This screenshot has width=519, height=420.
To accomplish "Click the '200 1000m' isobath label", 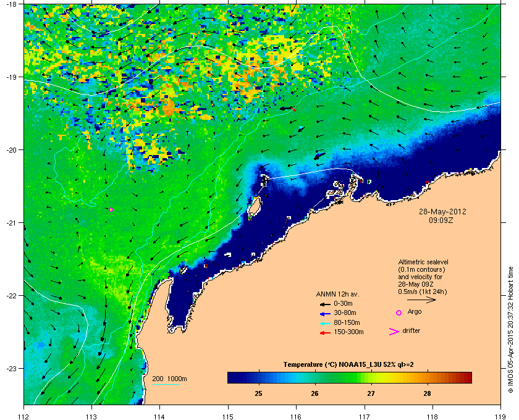I will pyautogui.click(x=169, y=379).
